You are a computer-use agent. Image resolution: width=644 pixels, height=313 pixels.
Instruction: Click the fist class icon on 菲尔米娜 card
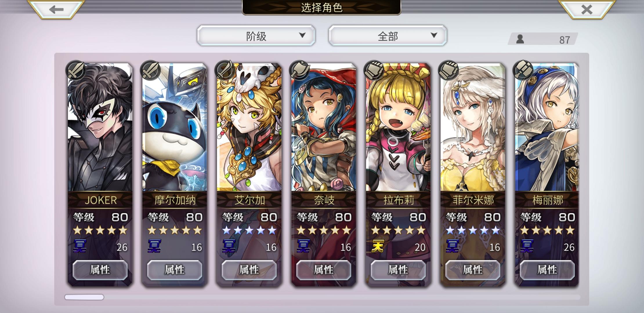(x=448, y=70)
